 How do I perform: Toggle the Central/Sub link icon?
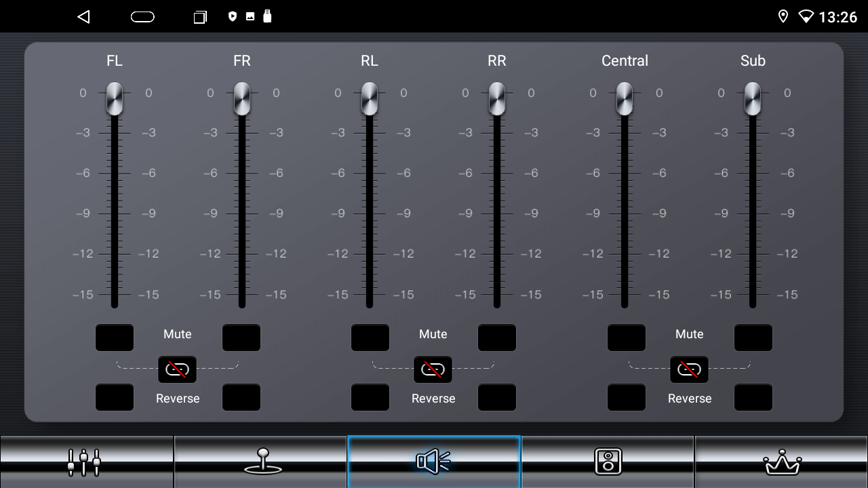[x=689, y=369]
